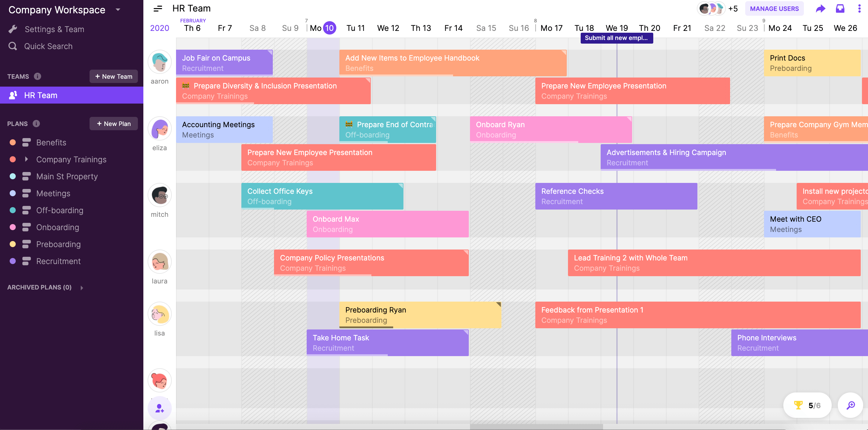This screenshot has width=868, height=430.
Task: Open the Benefits plan
Action: tap(51, 142)
